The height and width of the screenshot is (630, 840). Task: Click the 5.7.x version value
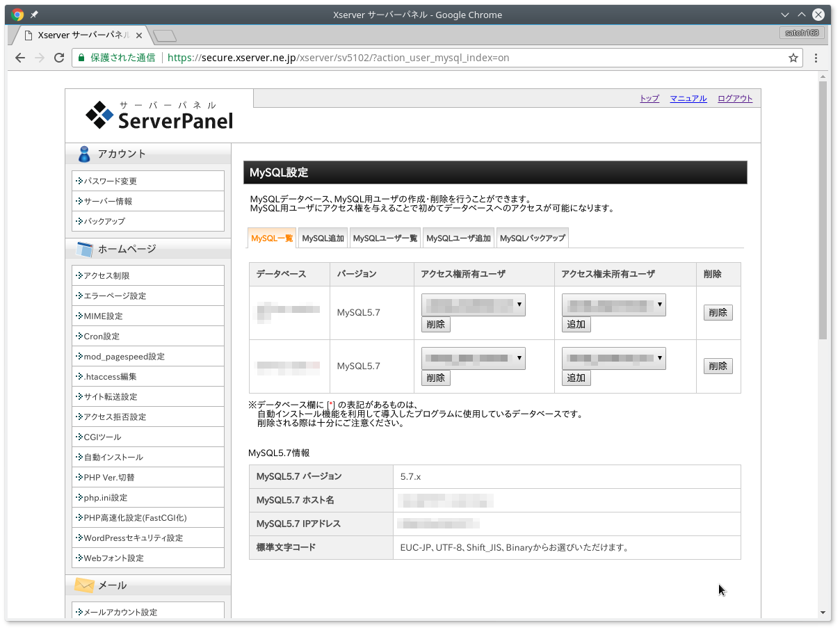click(411, 477)
